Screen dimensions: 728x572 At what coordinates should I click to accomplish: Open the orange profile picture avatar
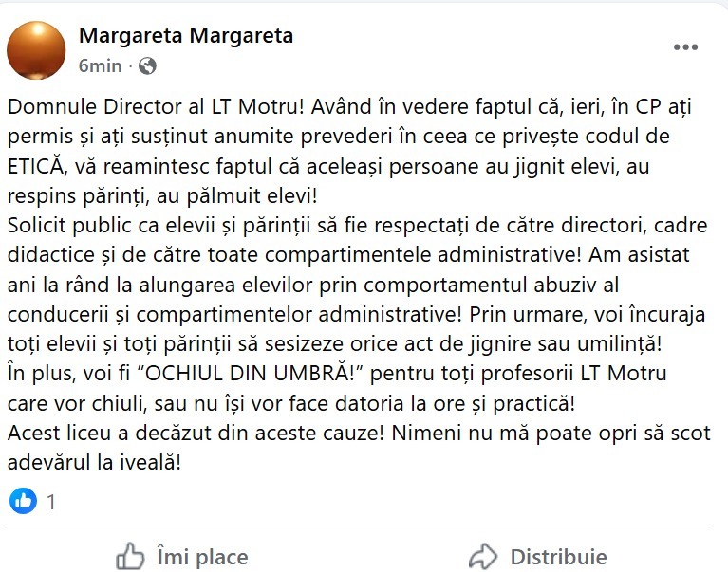tap(36, 49)
